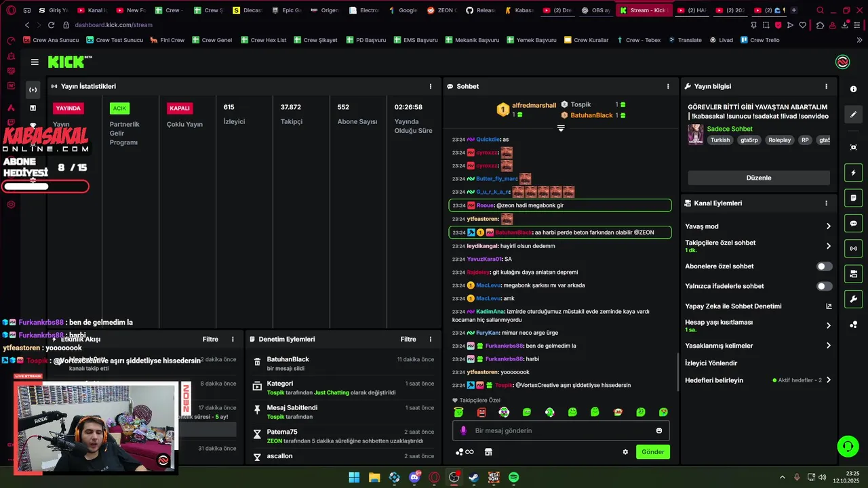Click the Windows Start button
Viewport: 868px width, 488px height.
[x=354, y=478]
